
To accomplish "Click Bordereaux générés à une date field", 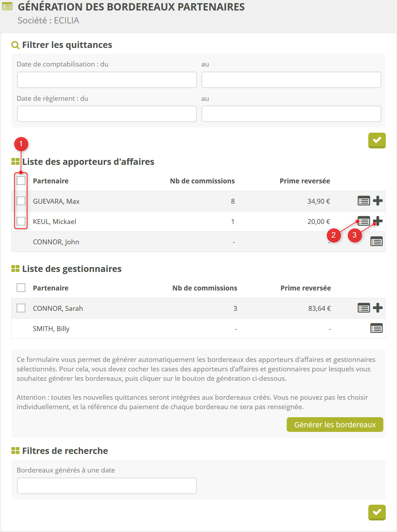I will point(107,486).
